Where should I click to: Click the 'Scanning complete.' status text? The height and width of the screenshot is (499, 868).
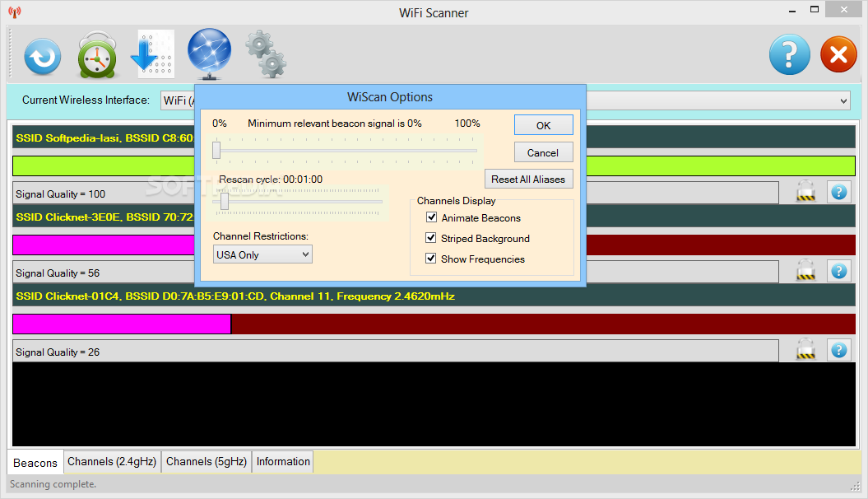53,484
